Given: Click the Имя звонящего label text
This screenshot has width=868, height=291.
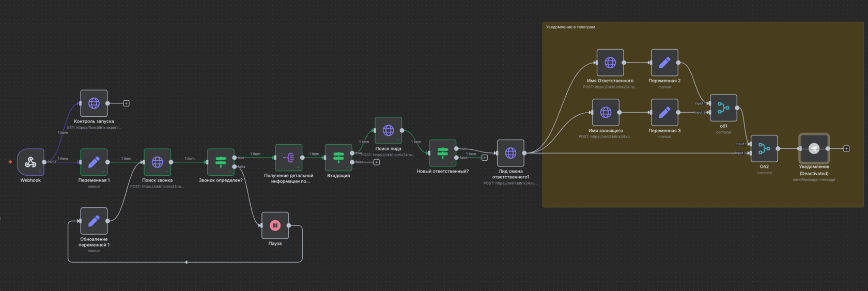Looking at the screenshot, I should [x=606, y=131].
